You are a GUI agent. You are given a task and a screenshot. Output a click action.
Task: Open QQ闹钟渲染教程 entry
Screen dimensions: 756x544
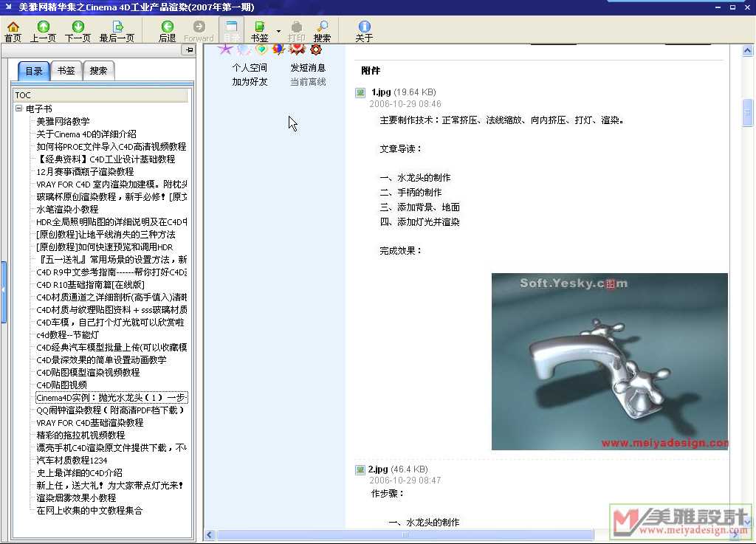point(111,410)
